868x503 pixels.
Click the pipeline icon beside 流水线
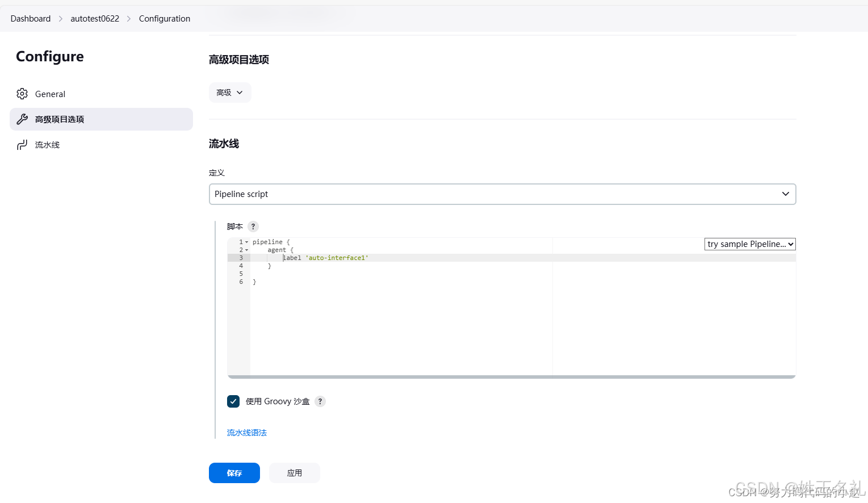point(22,145)
